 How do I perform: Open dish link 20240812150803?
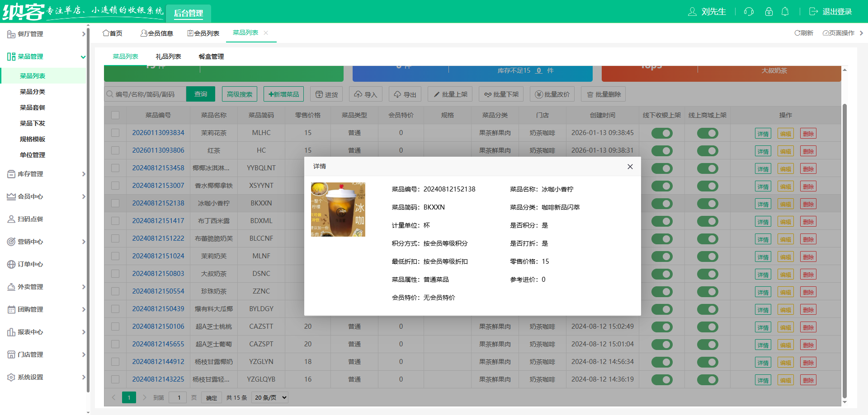point(158,274)
